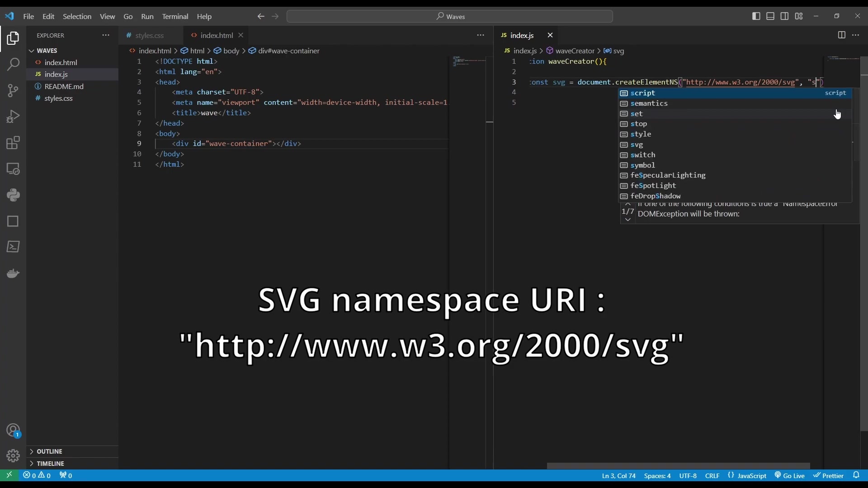Select 'script' autocomplete suggestion
This screenshot has width=868, height=488.
coord(735,93)
